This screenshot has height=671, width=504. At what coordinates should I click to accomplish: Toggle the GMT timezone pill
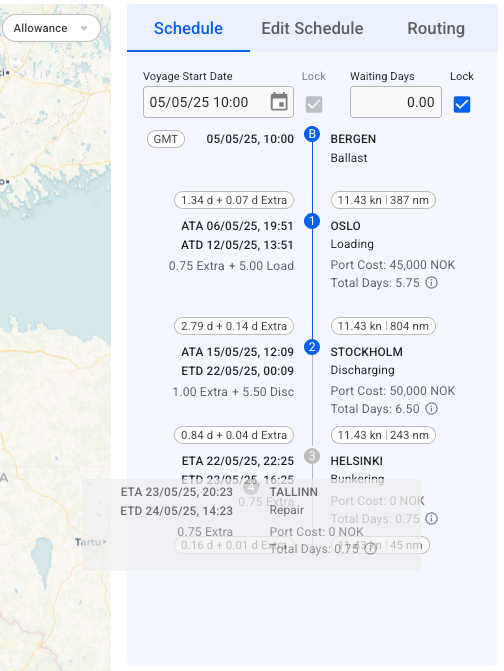[166, 139]
